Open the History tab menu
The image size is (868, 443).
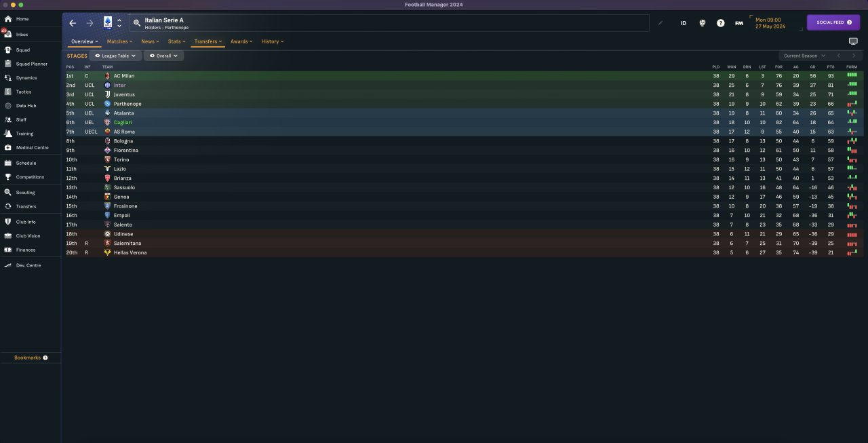click(273, 41)
